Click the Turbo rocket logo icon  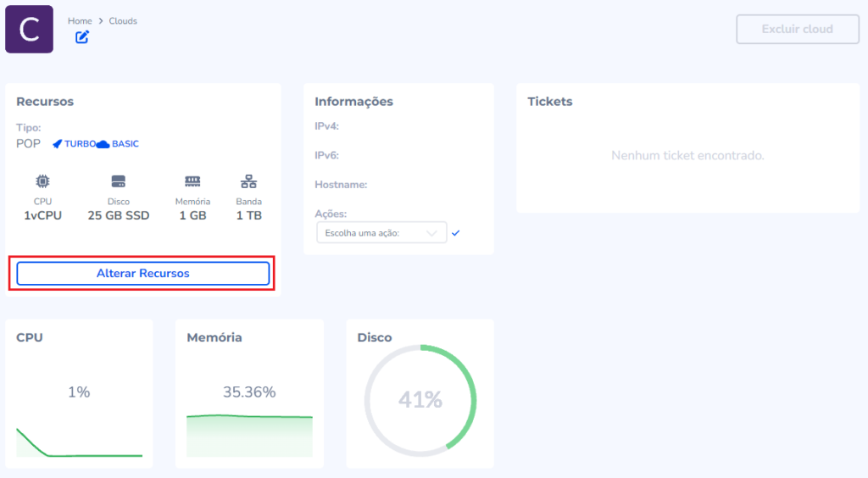tap(58, 144)
